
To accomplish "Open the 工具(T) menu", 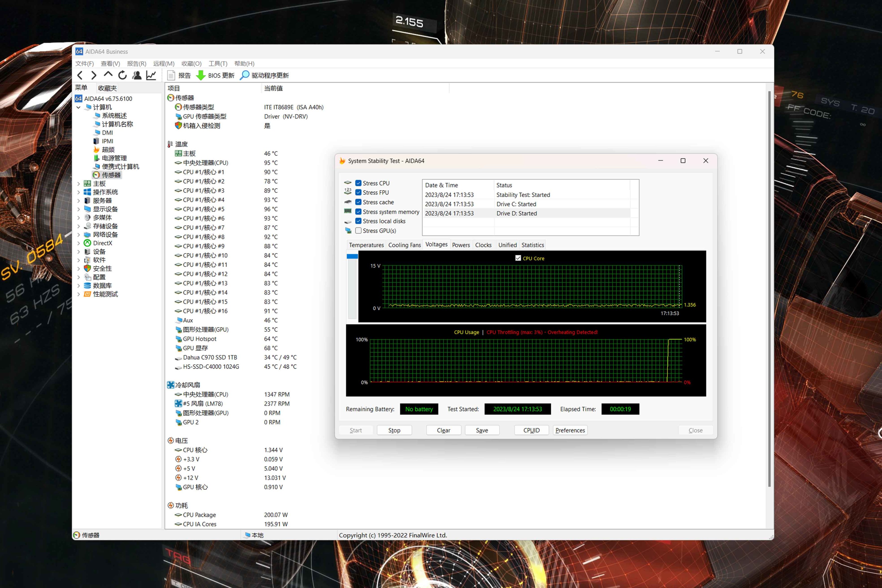I will pos(217,63).
